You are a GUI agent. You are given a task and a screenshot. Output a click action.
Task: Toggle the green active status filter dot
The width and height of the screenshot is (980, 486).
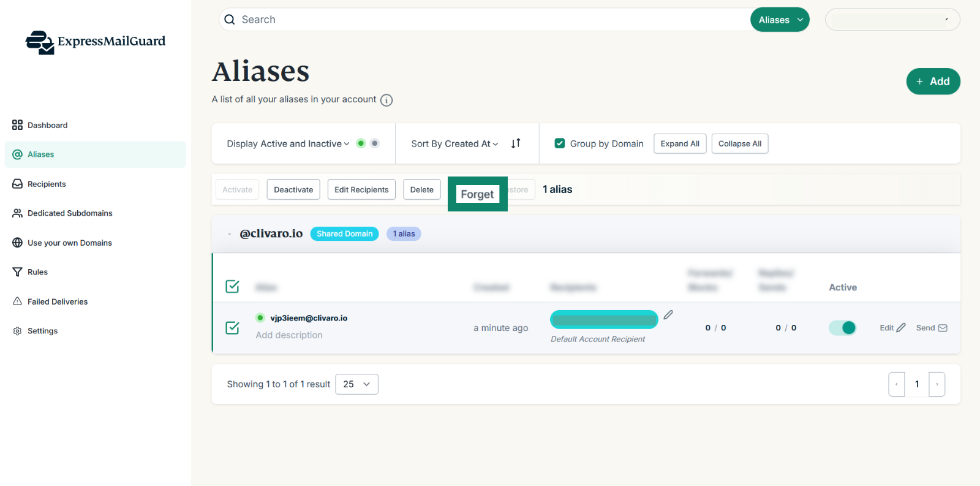361,143
